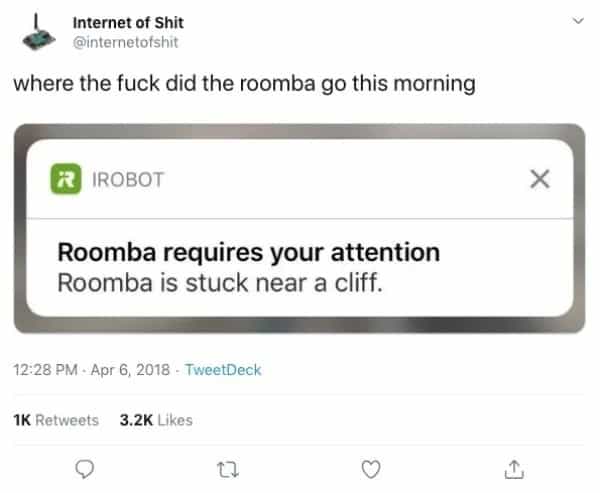Screen dimensions: 600x493
Task: View the 3.2K Likes list
Action: point(156,420)
